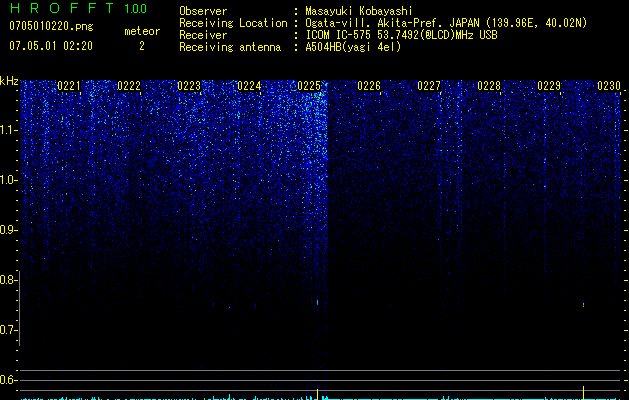
Task: Click the meteor echo spot near 0229
Action: click(583, 305)
